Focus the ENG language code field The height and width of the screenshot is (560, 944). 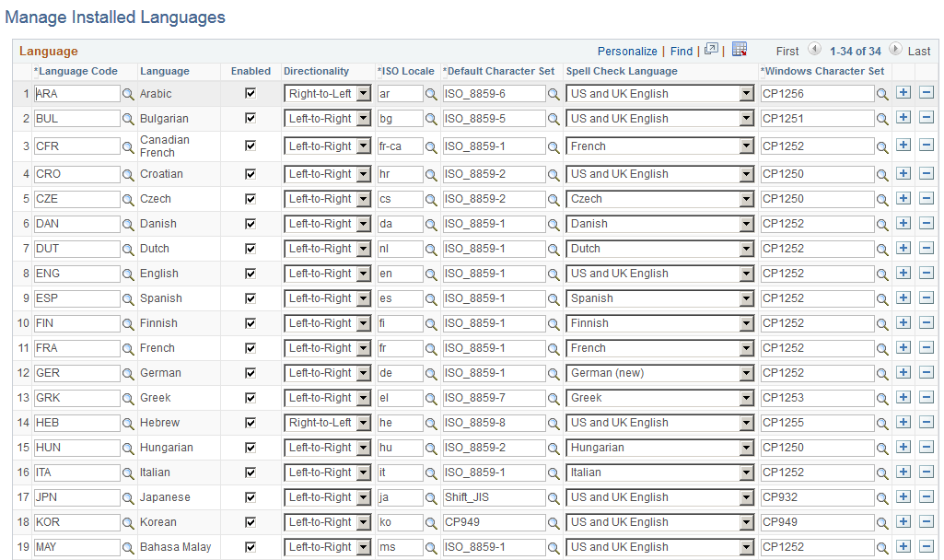point(77,274)
